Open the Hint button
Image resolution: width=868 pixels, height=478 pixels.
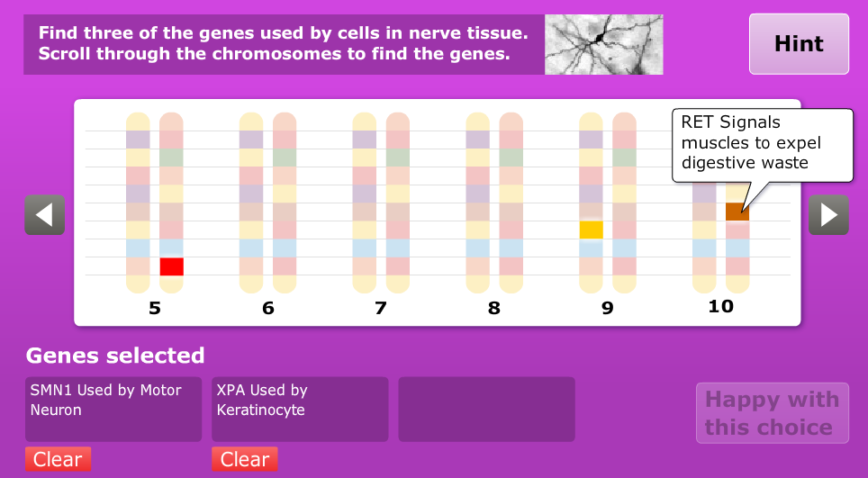coord(799,43)
